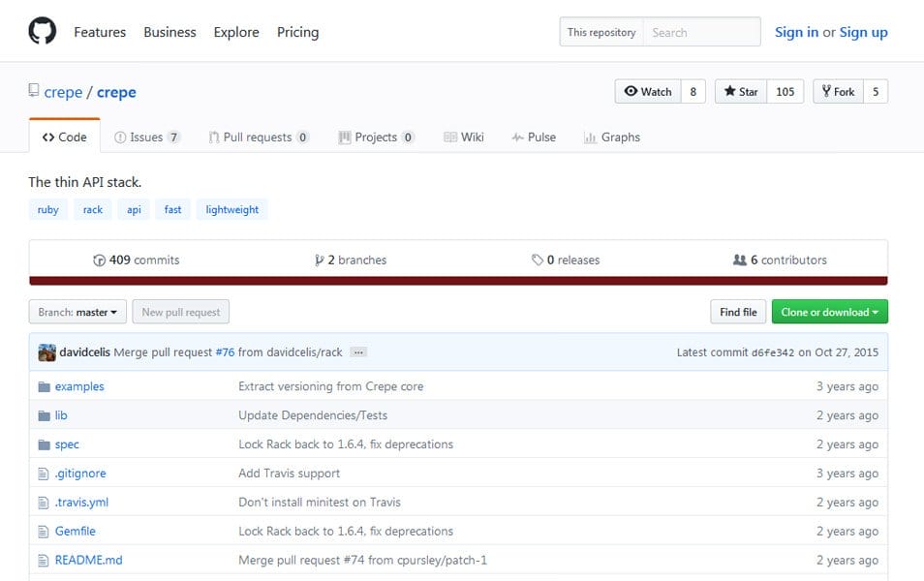
Task: Open the 105 stargazers count
Action: point(785,91)
